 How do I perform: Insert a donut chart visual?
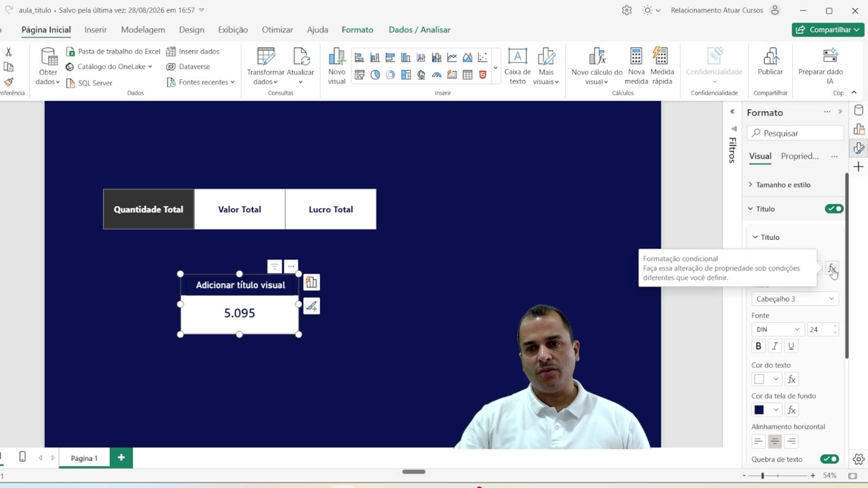(x=391, y=75)
